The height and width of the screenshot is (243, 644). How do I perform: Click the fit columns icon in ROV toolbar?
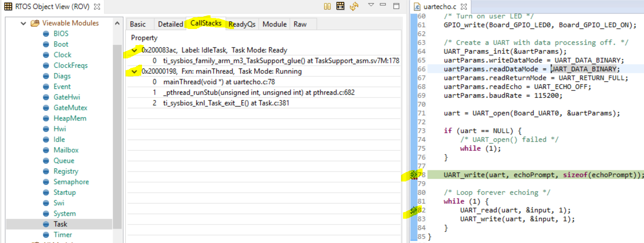point(340,6)
